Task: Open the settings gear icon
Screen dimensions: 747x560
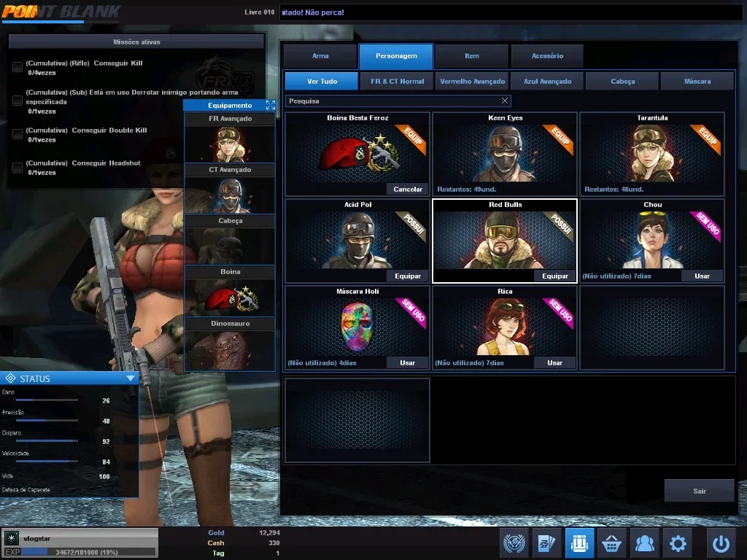Action: click(678, 542)
